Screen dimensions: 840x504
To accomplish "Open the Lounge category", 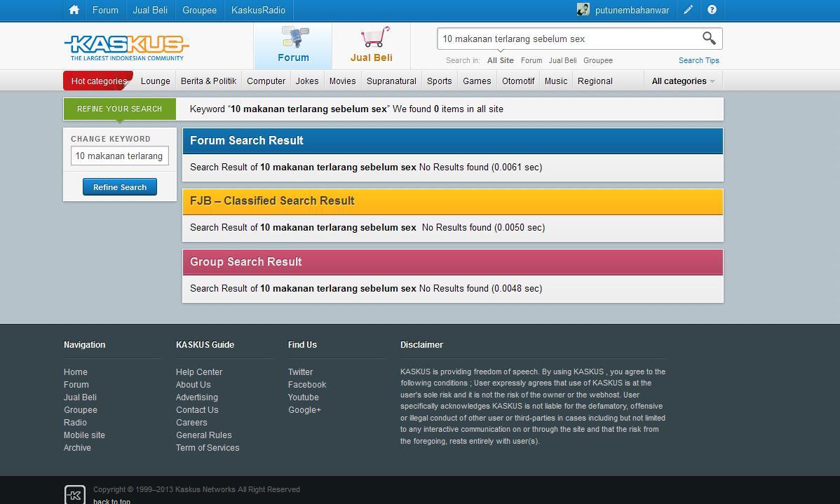I will [x=156, y=81].
